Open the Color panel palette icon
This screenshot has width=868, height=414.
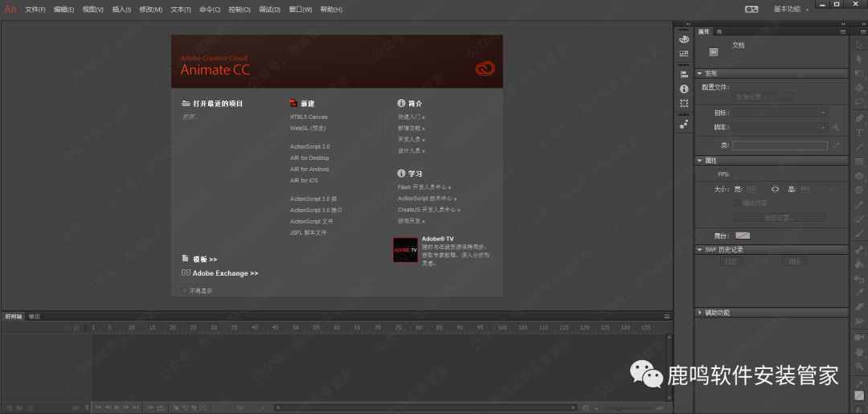click(684, 39)
